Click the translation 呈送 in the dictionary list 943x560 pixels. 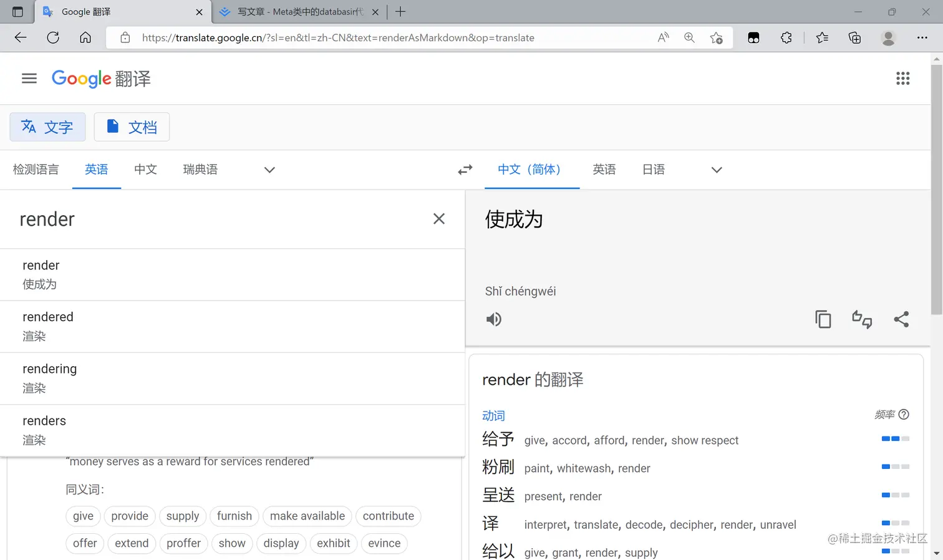[498, 495]
